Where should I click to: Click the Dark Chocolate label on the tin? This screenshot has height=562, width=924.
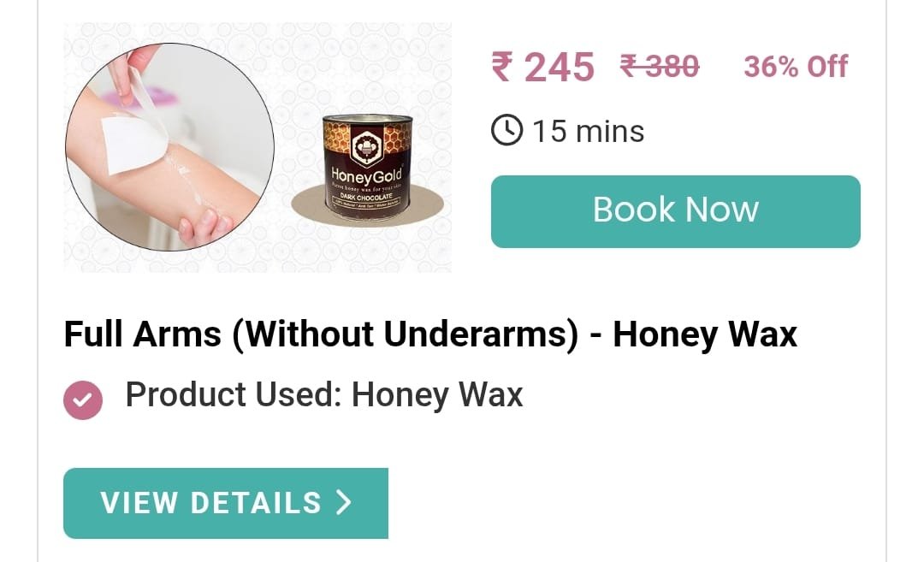[366, 196]
